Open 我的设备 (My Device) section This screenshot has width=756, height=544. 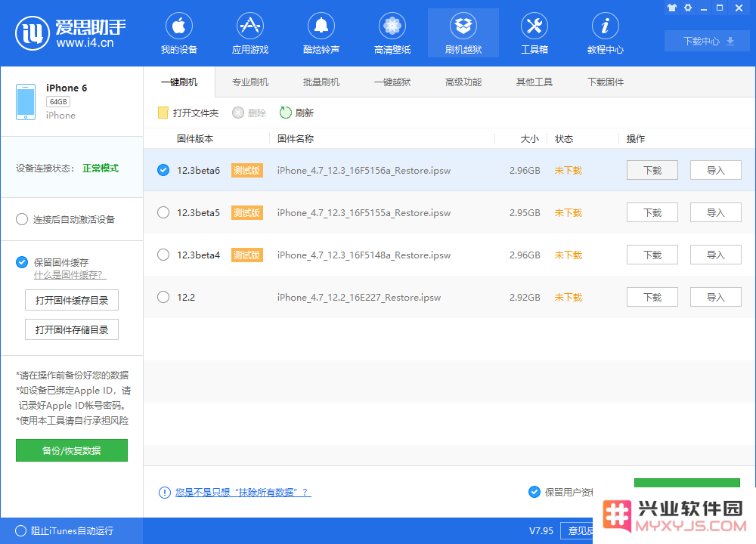tap(179, 33)
